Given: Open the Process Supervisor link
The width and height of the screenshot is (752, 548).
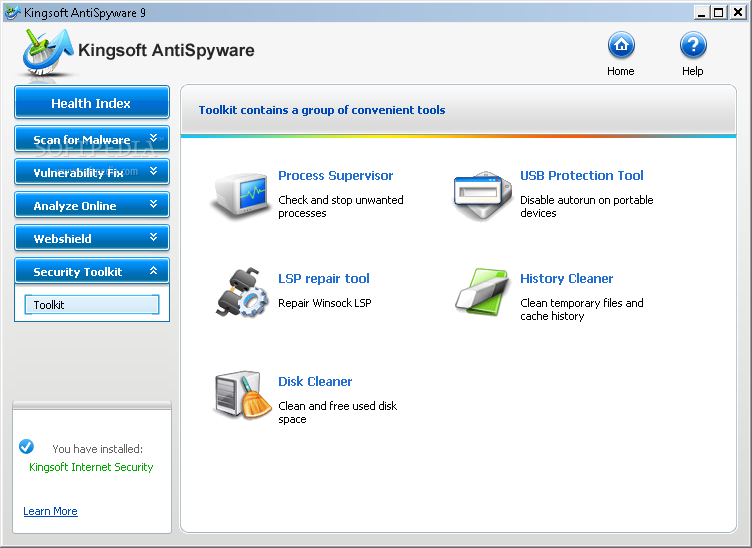Looking at the screenshot, I should pyautogui.click(x=336, y=176).
